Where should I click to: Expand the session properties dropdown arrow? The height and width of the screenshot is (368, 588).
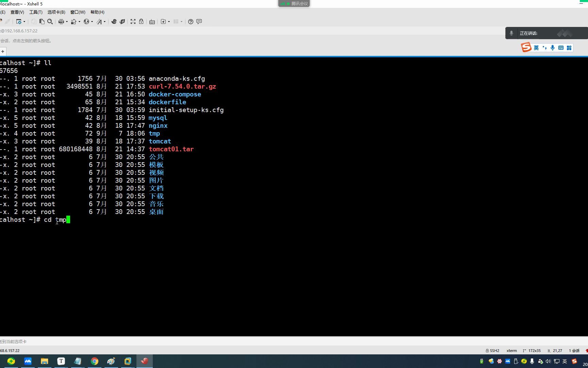(24, 22)
